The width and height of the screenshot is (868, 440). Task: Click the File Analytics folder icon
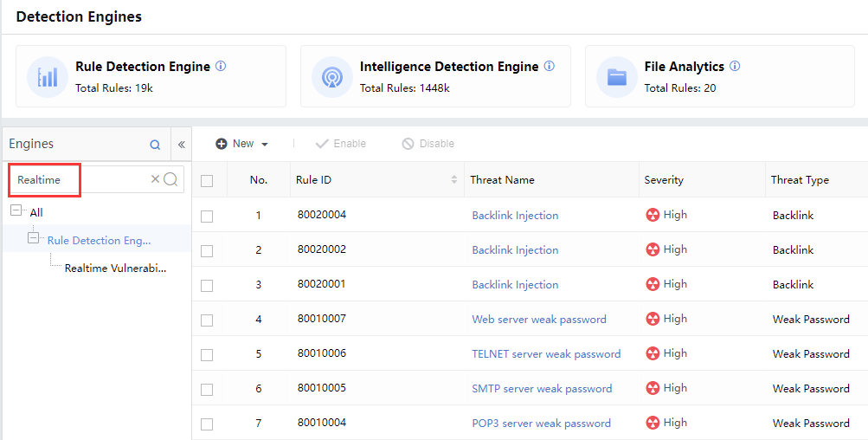point(616,76)
